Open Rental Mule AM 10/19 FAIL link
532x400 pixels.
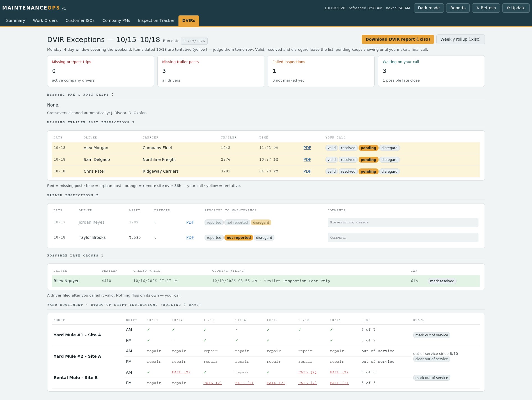(x=339, y=372)
